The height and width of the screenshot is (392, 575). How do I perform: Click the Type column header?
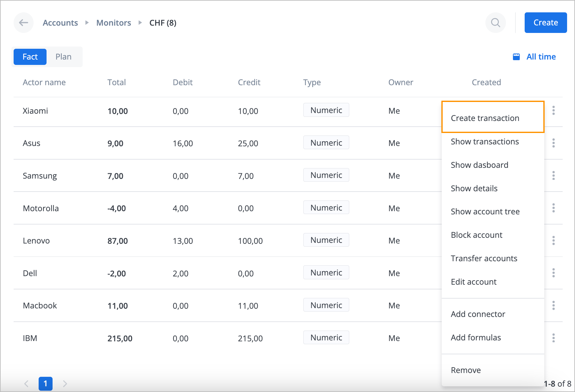pos(312,83)
